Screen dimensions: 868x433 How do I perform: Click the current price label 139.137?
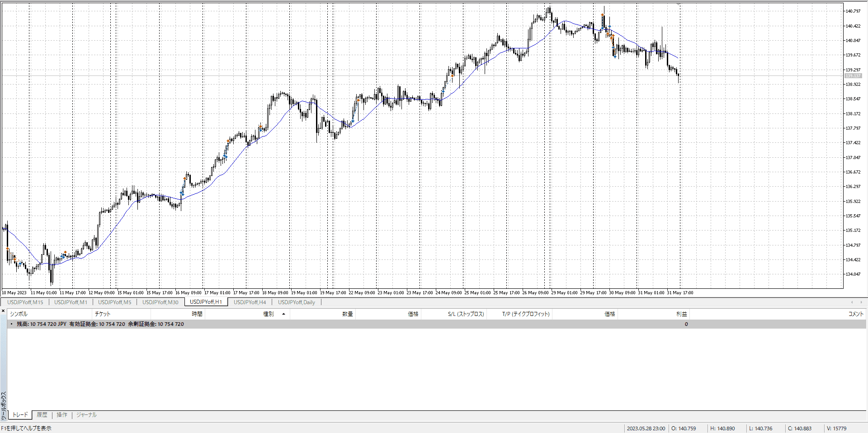(x=853, y=76)
